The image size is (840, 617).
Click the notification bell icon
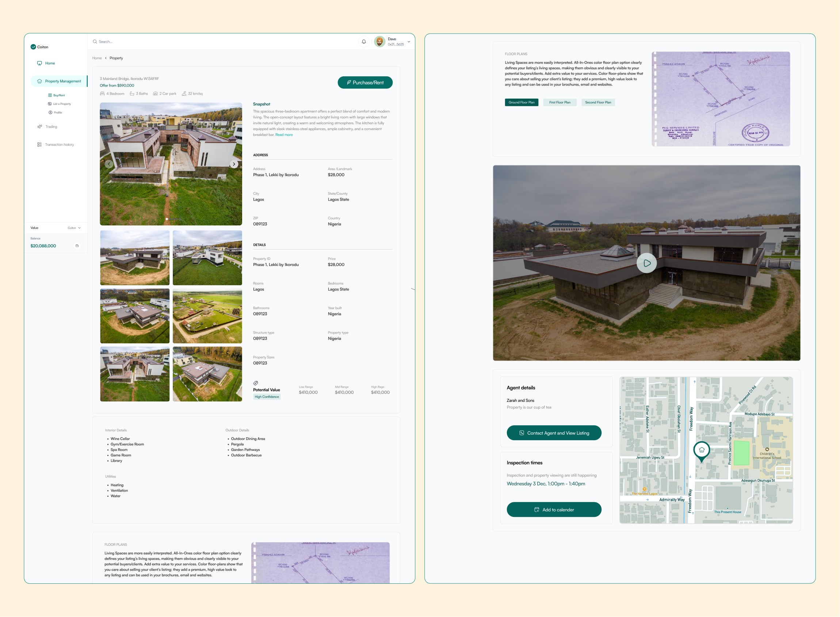(364, 41)
